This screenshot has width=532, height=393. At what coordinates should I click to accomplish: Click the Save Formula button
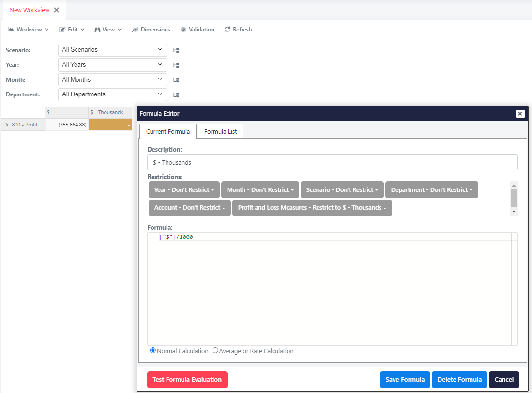[405, 380]
